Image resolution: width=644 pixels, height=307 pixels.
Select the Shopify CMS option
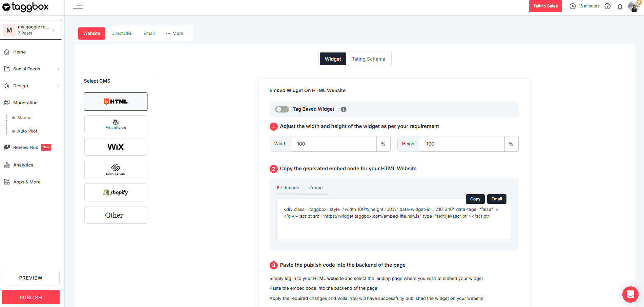point(116,192)
